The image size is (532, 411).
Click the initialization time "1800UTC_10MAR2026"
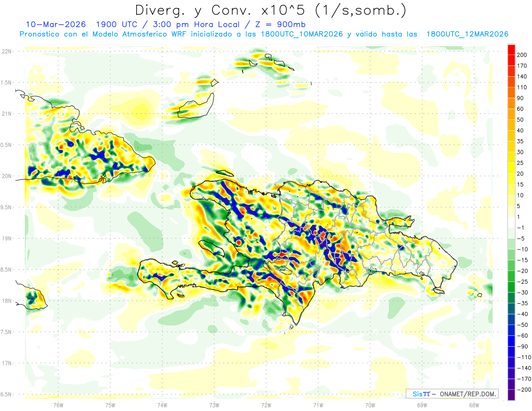301,34
